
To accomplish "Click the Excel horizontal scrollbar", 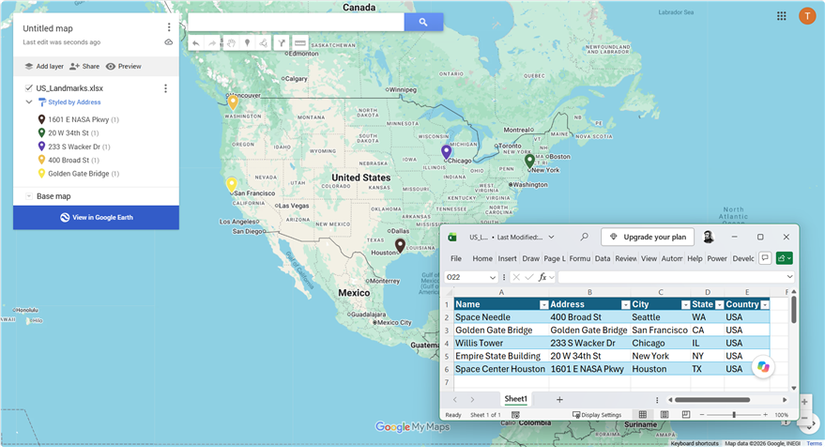I will point(712,400).
